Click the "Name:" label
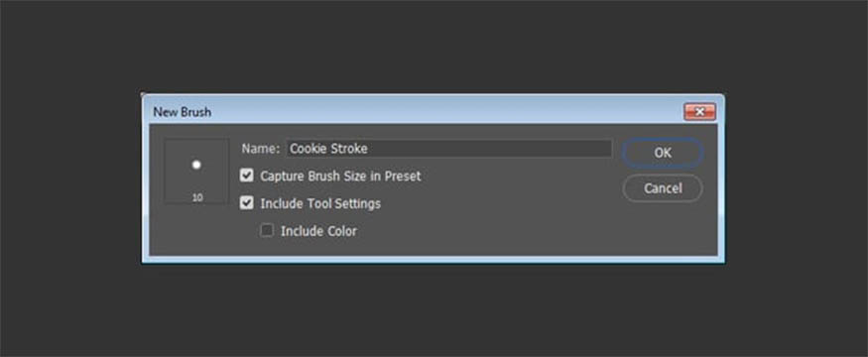The width and height of the screenshot is (868, 357). [261, 149]
